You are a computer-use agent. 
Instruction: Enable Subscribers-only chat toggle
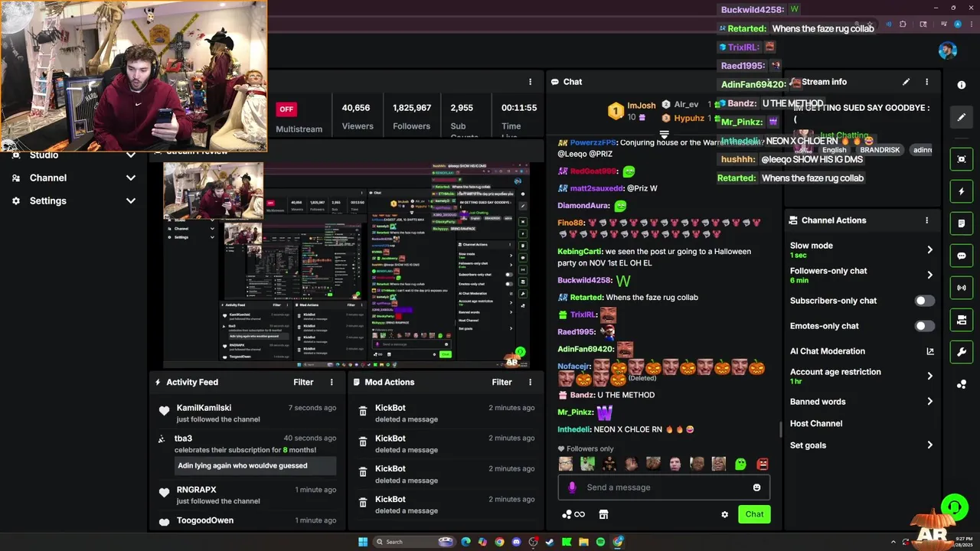(925, 301)
